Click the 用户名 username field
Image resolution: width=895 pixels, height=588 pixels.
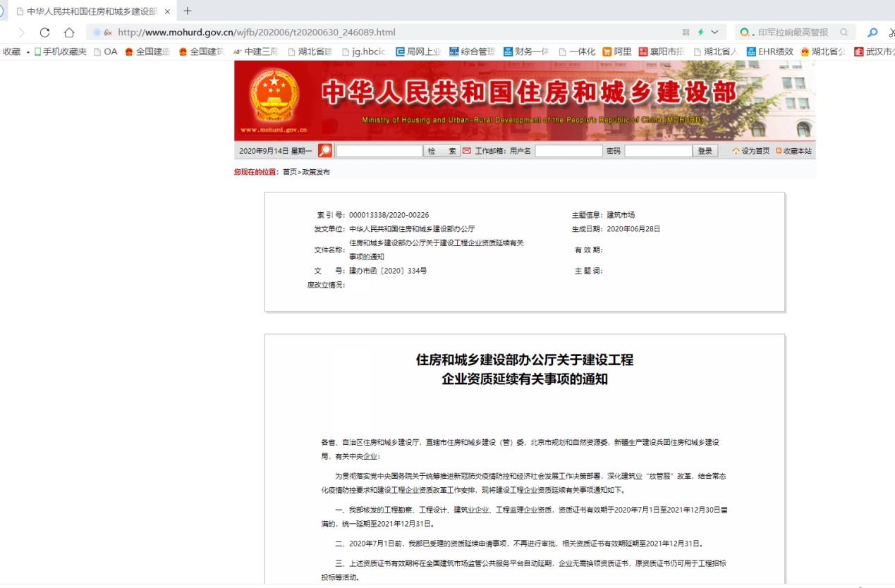(x=568, y=151)
